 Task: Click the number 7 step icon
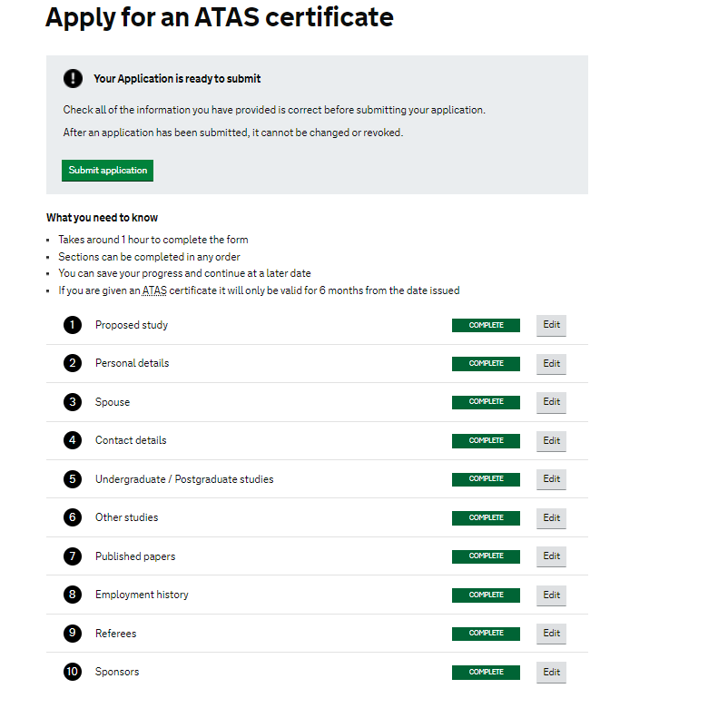pyautogui.click(x=73, y=556)
